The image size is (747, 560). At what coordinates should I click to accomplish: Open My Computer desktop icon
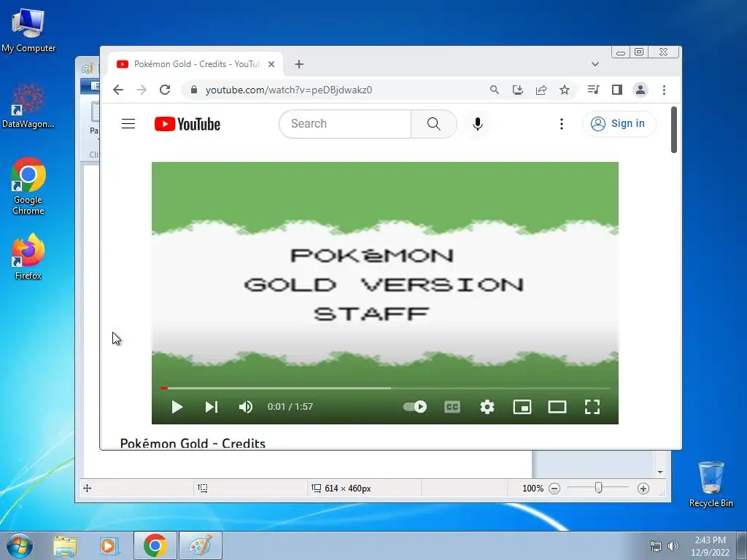coord(28,29)
